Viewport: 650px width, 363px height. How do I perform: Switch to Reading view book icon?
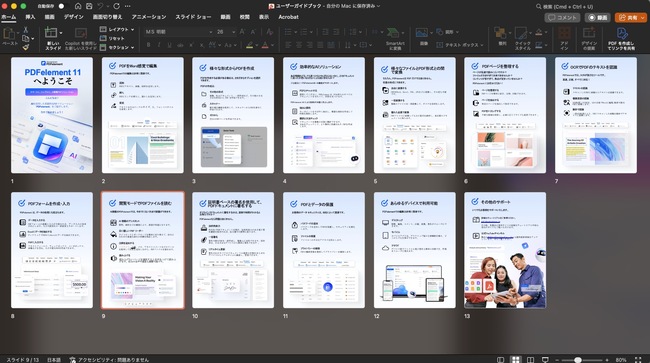(x=530, y=360)
